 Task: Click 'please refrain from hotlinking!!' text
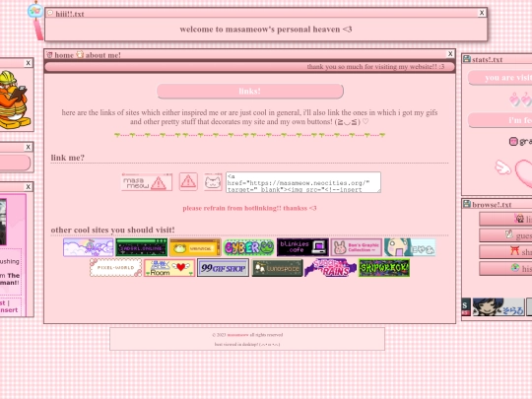[249, 208]
